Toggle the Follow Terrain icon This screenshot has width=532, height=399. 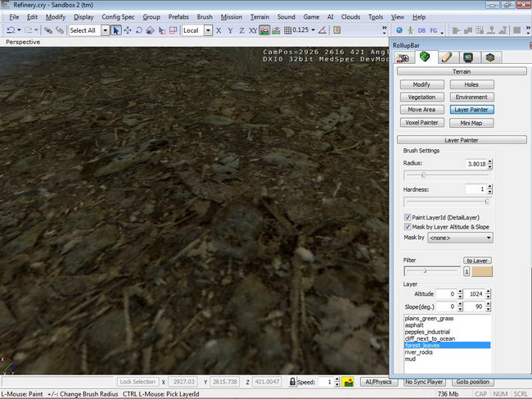point(264,30)
